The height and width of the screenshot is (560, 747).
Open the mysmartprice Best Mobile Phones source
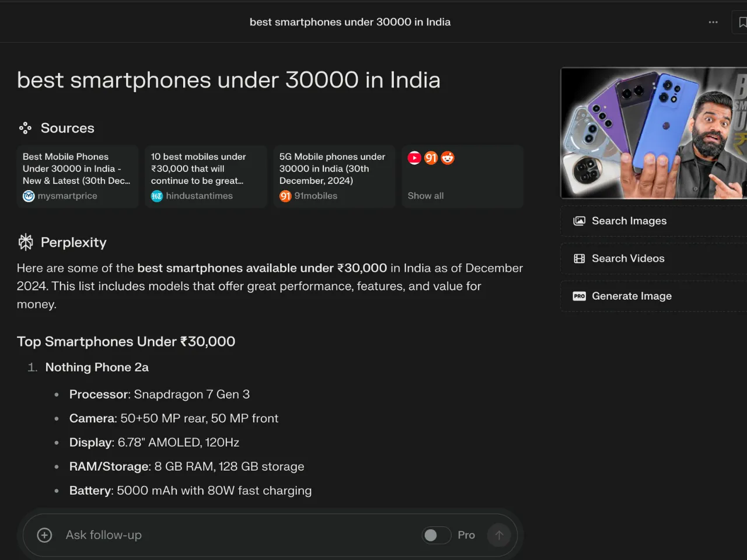point(78,176)
